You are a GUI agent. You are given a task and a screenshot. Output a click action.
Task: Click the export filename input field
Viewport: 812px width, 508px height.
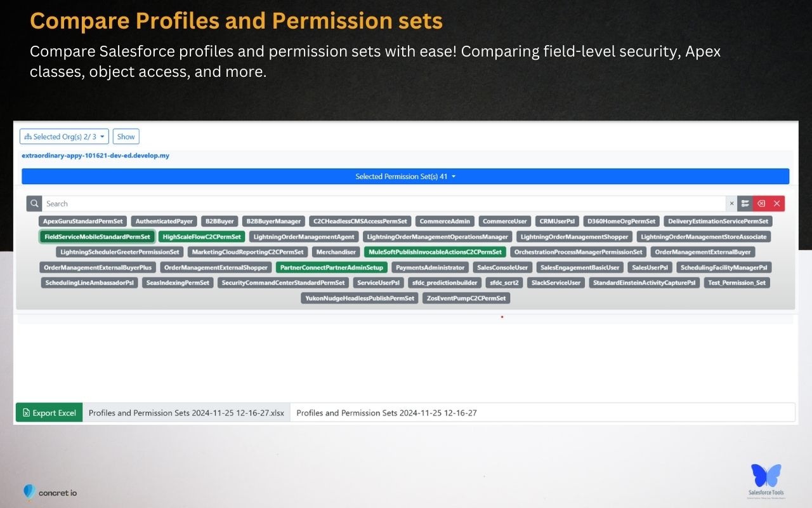pyautogui.click(x=543, y=412)
